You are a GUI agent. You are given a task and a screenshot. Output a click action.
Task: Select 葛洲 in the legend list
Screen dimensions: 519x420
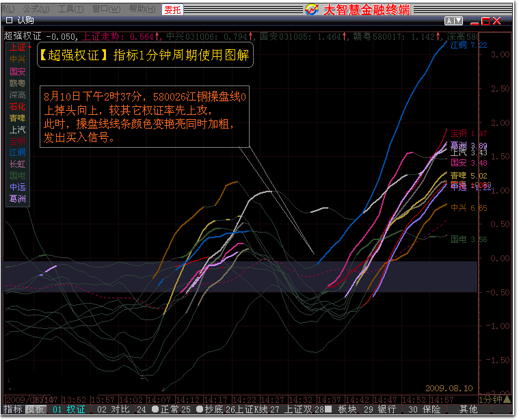click(x=18, y=199)
